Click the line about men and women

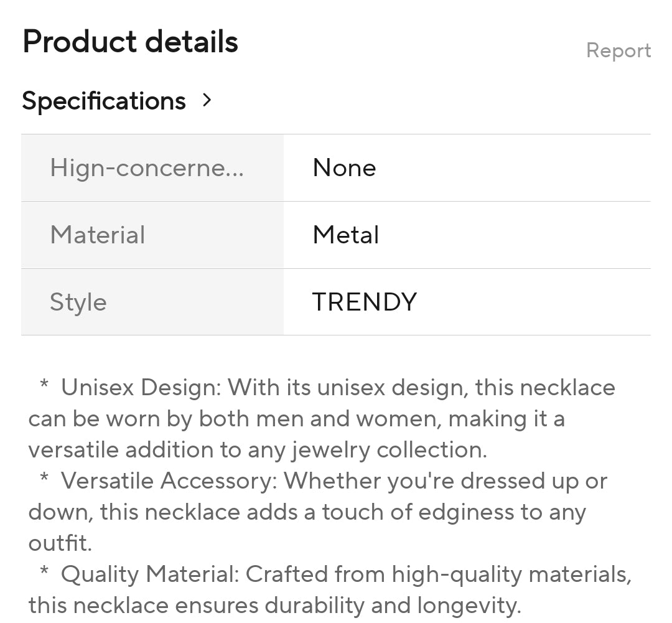[x=297, y=419]
